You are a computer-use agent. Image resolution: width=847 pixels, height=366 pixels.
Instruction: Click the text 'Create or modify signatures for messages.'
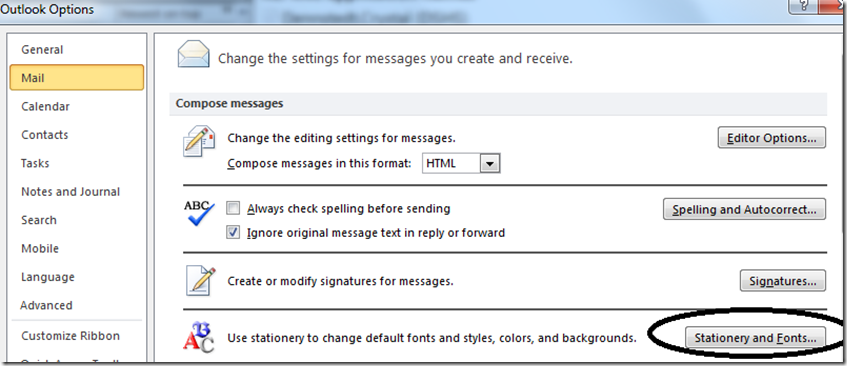(340, 281)
